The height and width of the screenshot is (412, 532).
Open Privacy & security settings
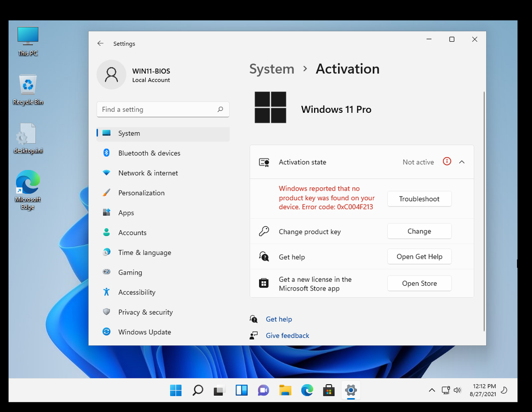163,312
